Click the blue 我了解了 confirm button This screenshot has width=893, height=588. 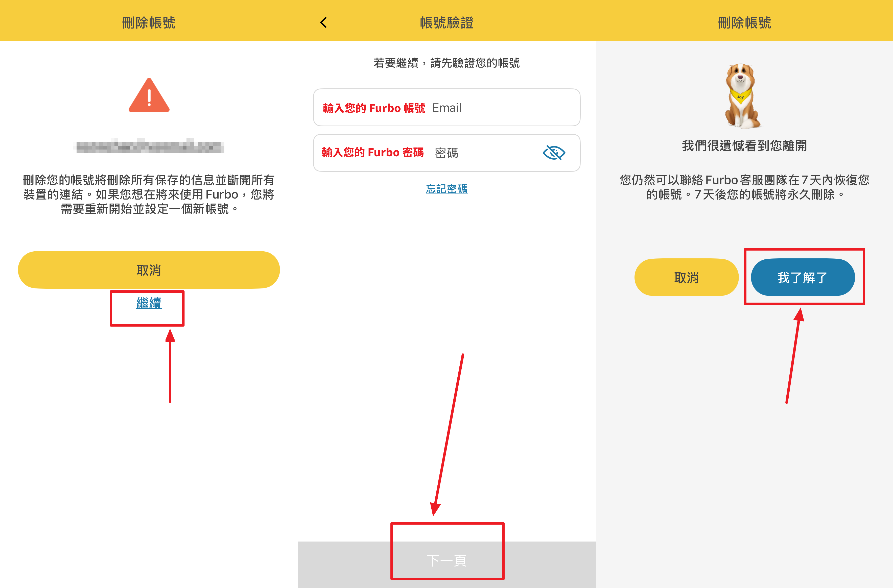803,277
